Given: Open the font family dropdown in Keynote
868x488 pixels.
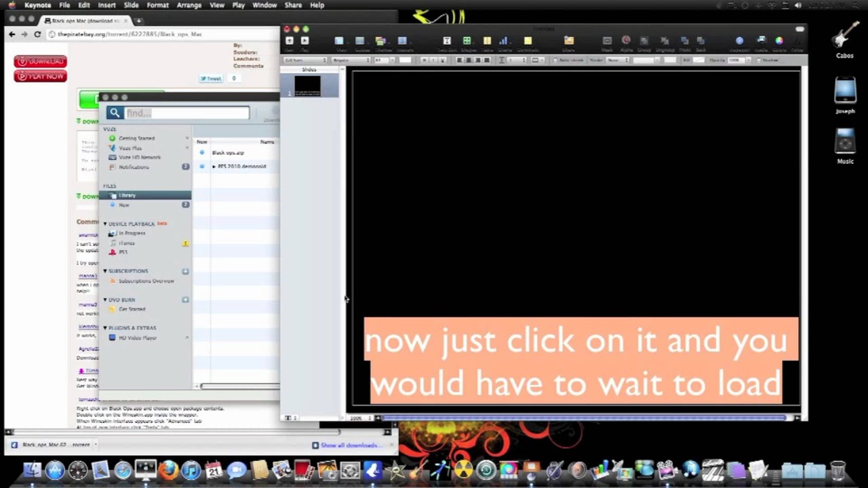Looking at the screenshot, I should (305, 60).
